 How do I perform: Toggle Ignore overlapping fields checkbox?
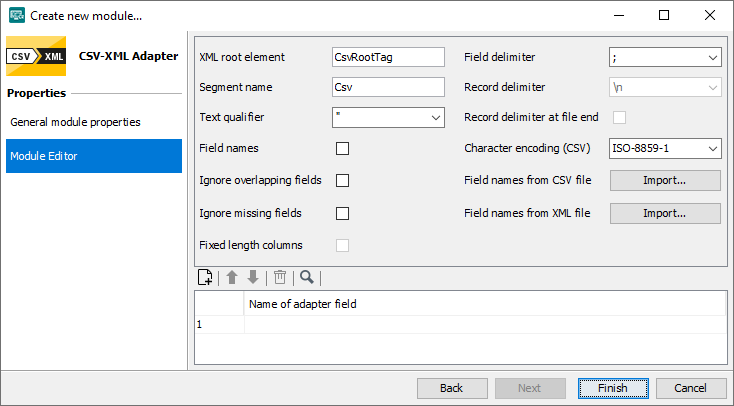coord(343,181)
